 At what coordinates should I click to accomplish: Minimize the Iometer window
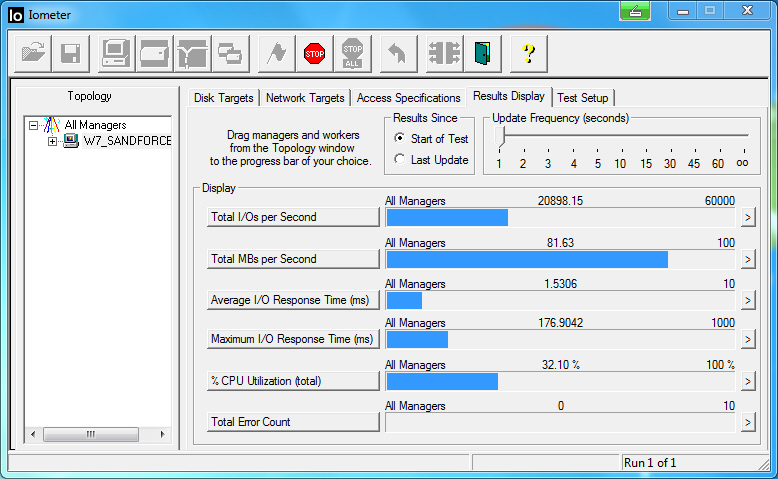coord(683,11)
